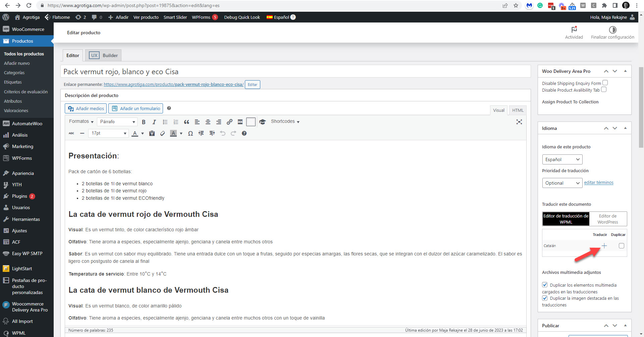Insert the Read More tag

[x=240, y=122]
